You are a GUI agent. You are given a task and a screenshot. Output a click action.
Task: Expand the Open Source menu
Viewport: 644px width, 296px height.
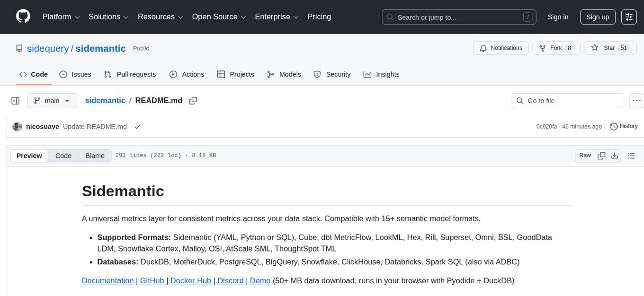tap(218, 17)
